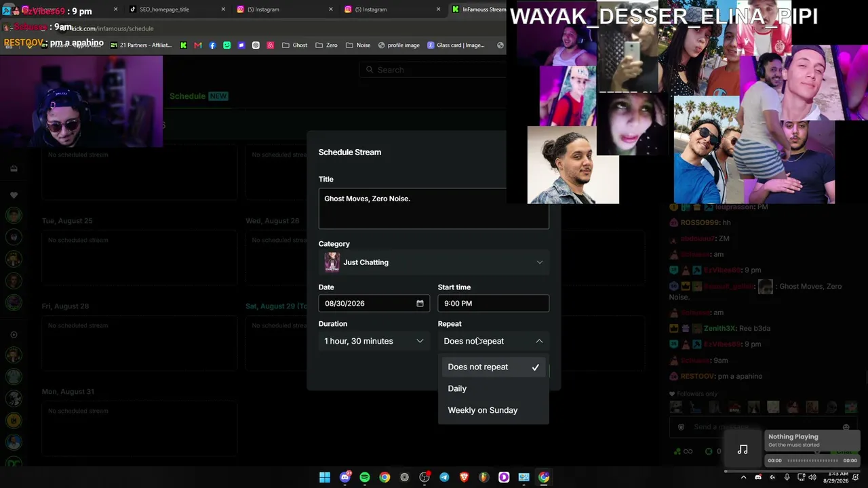Screen dimensions: 868x488
Task: Open the Gmail bookmark icon
Action: click(198, 45)
